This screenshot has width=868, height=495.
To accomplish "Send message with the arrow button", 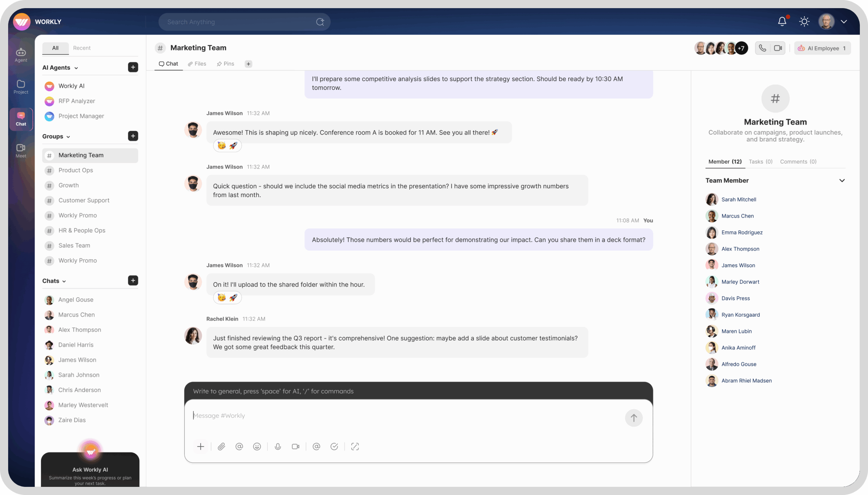I will point(633,417).
